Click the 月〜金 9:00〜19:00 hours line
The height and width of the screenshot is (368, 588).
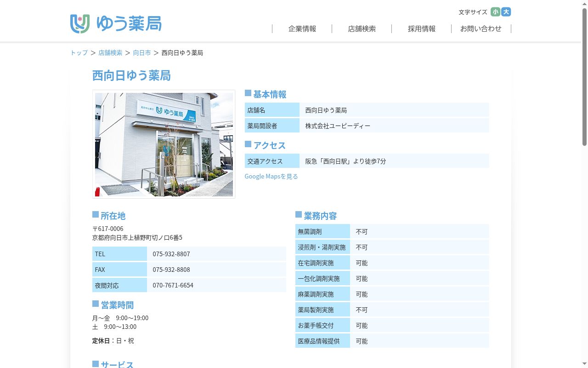(120, 318)
